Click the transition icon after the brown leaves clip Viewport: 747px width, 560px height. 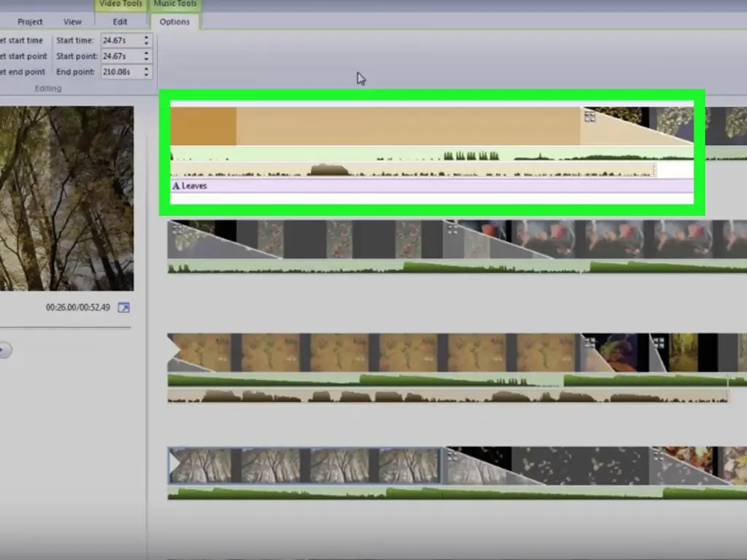tap(589, 343)
